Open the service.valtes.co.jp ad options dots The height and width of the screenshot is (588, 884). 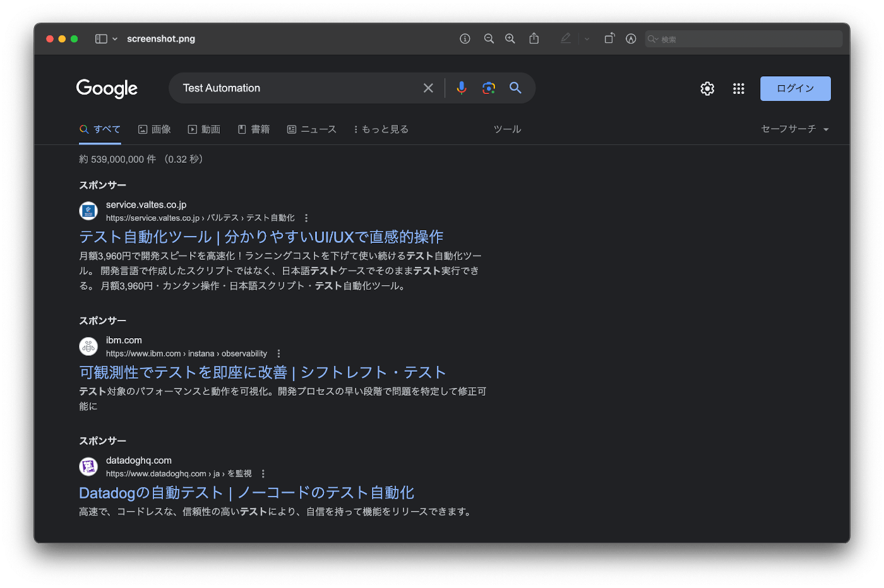tap(306, 218)
